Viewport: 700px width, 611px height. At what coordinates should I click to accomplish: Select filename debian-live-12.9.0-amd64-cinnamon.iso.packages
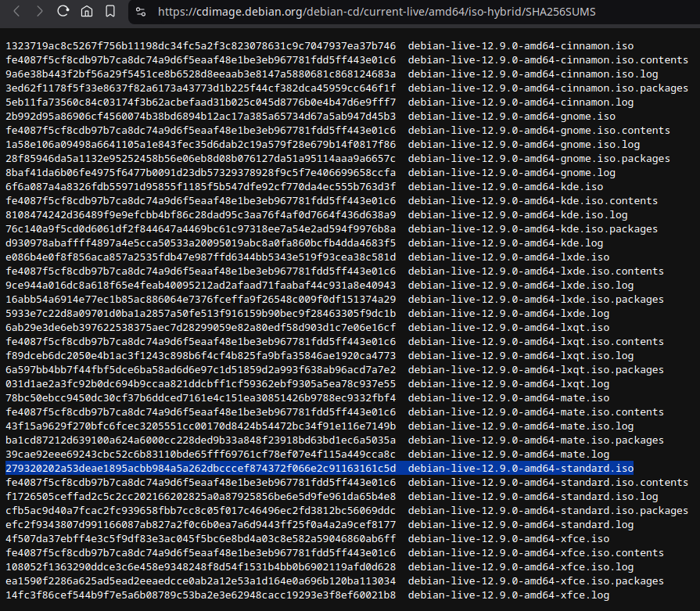(x=547, y=88)
